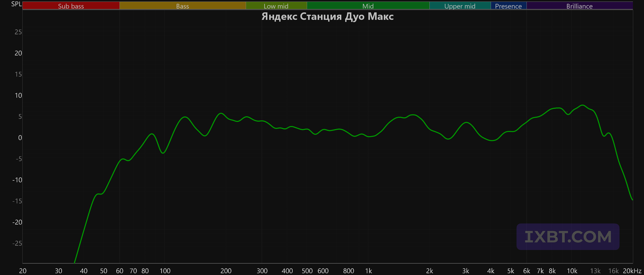644x275 pixels.
Task: Select the 300 Hz frequency tick label
Action: [x=262, y=271]
